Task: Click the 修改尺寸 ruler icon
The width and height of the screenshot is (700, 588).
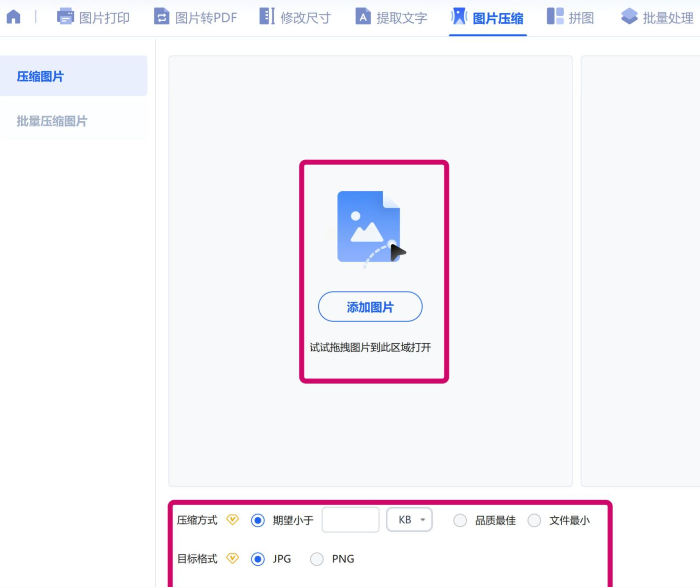Action: point(267,16)
